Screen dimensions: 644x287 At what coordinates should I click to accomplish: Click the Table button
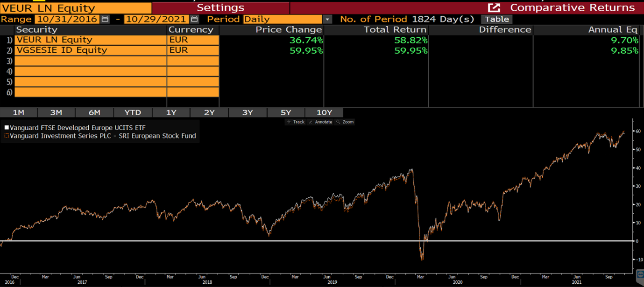point(497,19)
